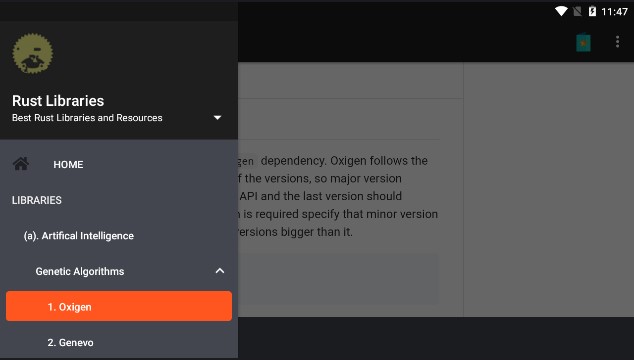Open the three-dot overflow menu
The width and height of the screenshot is (634, 360).
tap(617, 42)
